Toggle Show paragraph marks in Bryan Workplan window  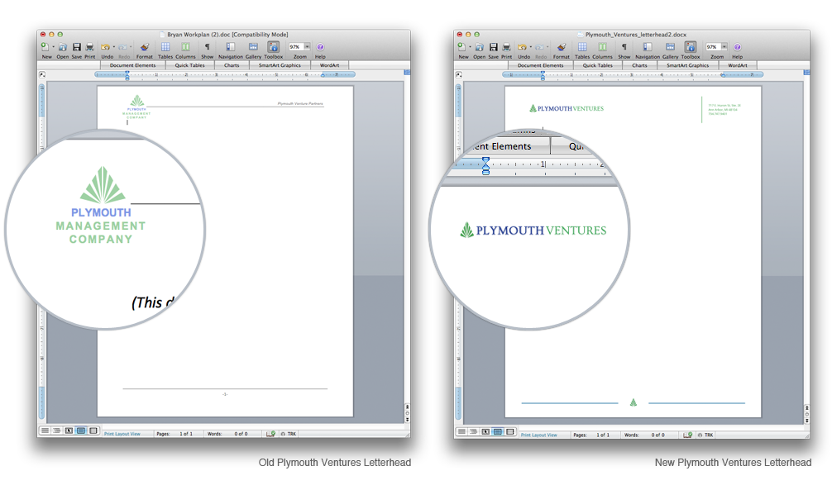click(207, 47)
